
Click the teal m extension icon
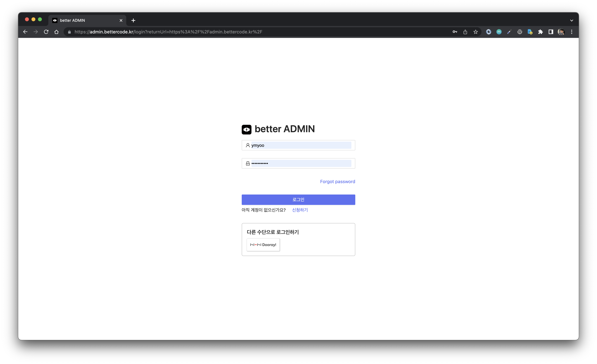[499, 32]
